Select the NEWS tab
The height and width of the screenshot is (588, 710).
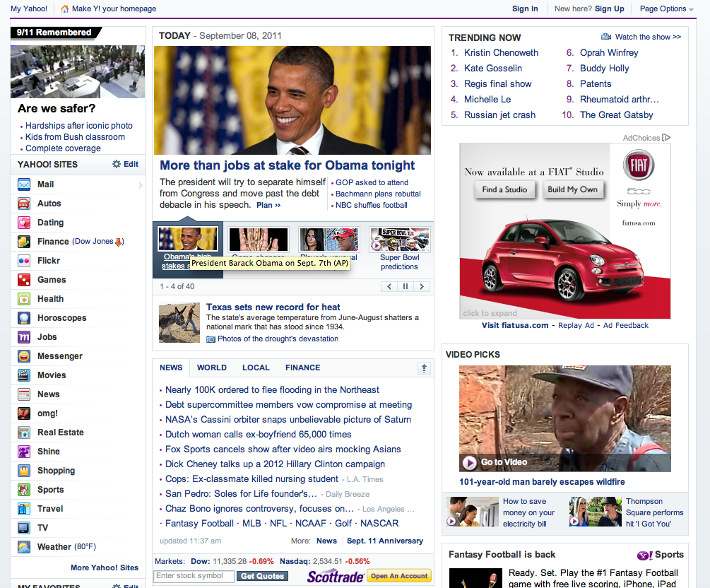[x=171, y=367]
